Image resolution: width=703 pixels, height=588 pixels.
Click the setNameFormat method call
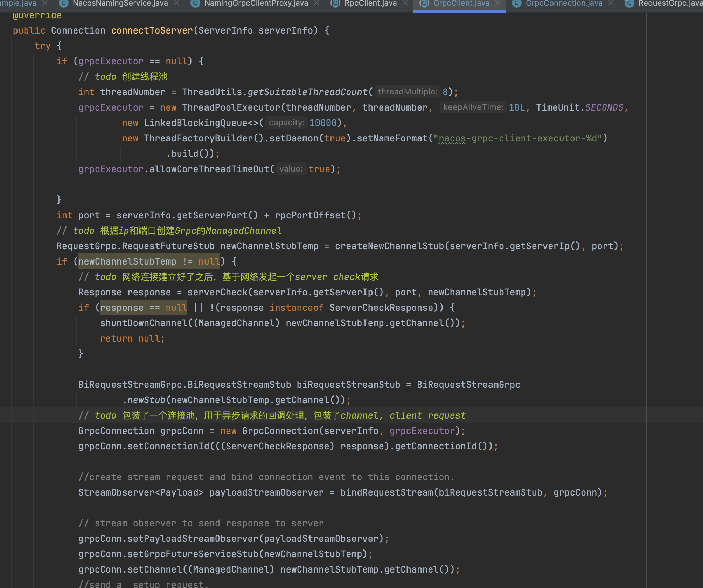click(392, 138)
